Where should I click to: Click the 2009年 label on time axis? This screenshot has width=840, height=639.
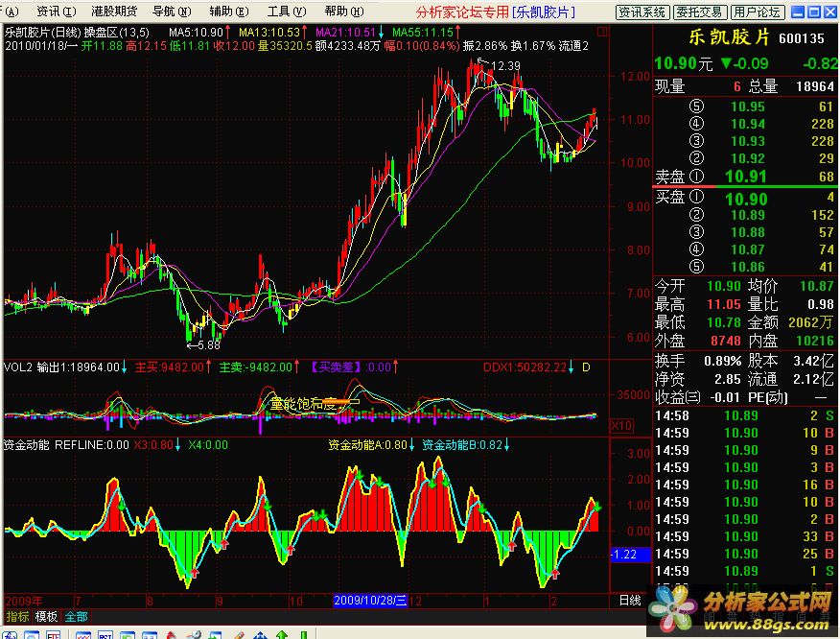24,601
